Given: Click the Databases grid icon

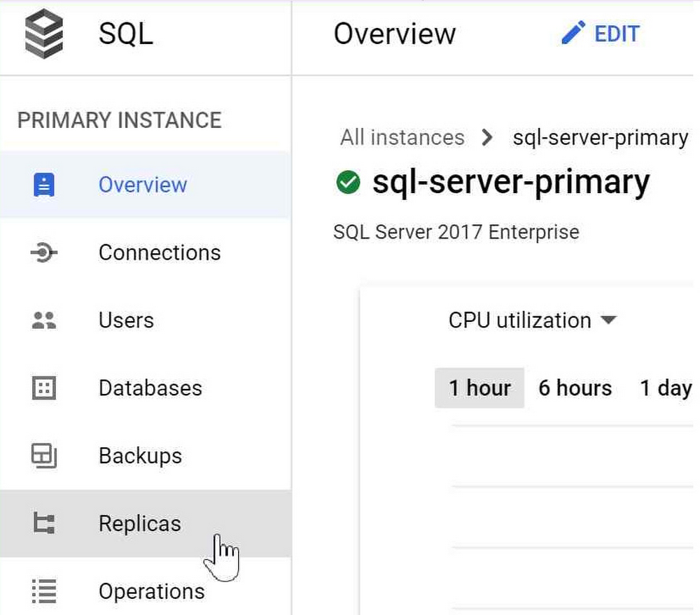Looking at the screenshot, I should (43, 388).
